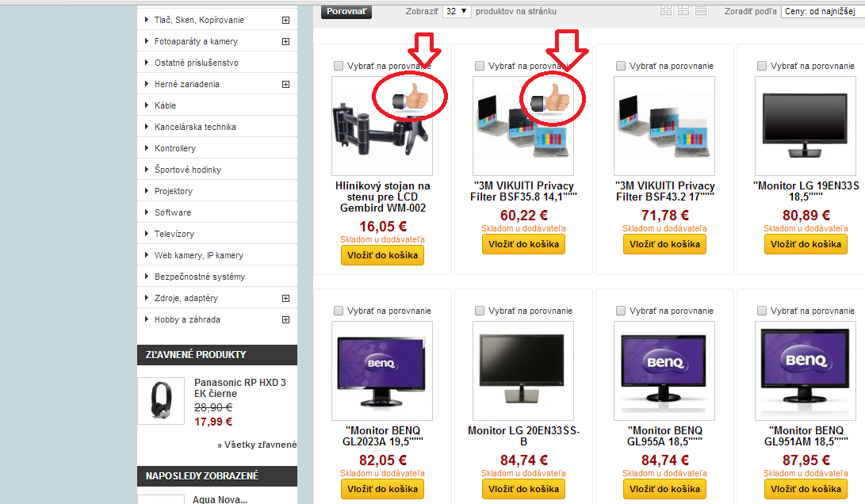The image size is (865, 504).
Task: Open the products per page dropdown
Action: pos(456,11)
